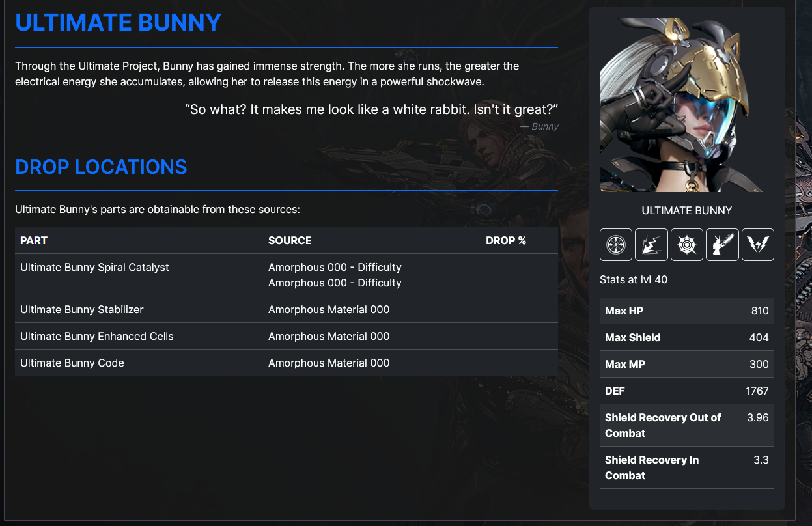Click the — Bunny quote attribution
Viewport: 812px width, 526px height.
pyautogui.click(x=539, y=126)
